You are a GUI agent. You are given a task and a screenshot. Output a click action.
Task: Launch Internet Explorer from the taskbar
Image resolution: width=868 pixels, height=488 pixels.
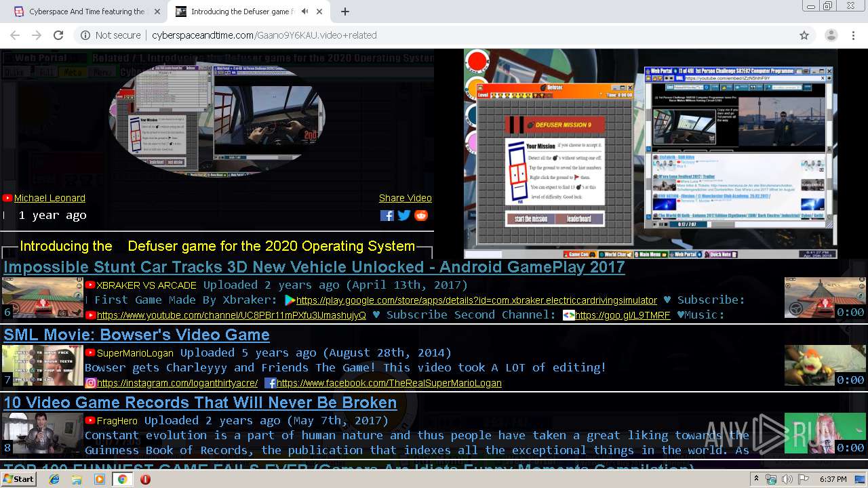54,479
